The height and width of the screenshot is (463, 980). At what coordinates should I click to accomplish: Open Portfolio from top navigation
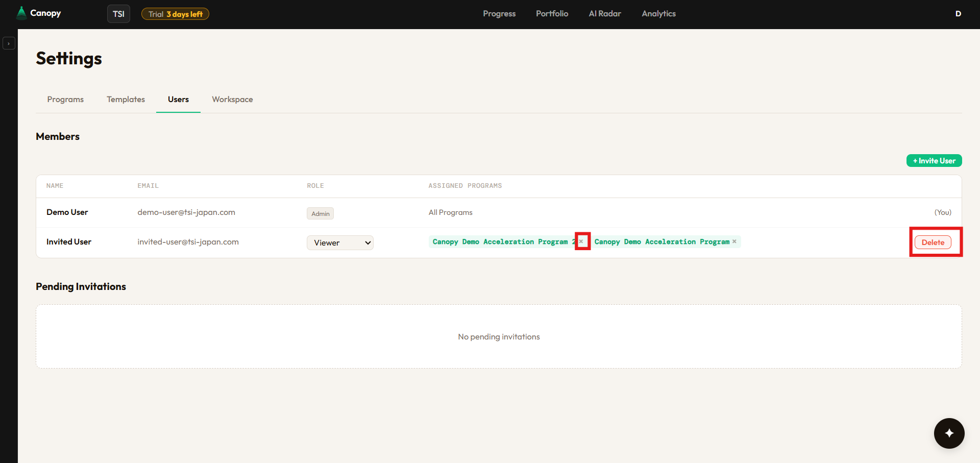tap(552, 14)
